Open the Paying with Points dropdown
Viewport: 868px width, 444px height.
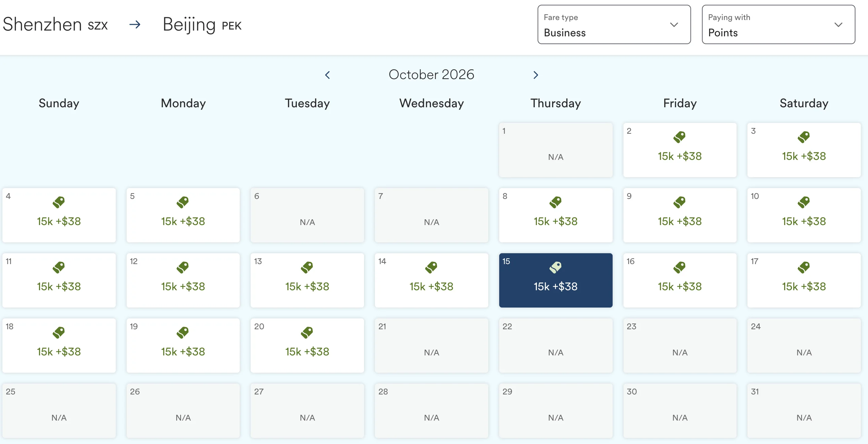(x=778, y=24)
